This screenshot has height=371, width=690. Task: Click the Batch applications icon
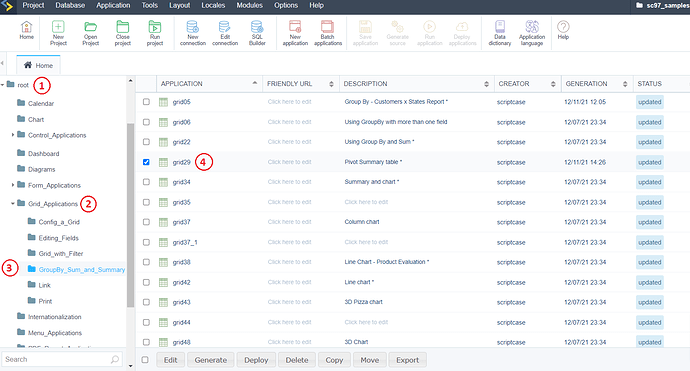tap(328, 33)
